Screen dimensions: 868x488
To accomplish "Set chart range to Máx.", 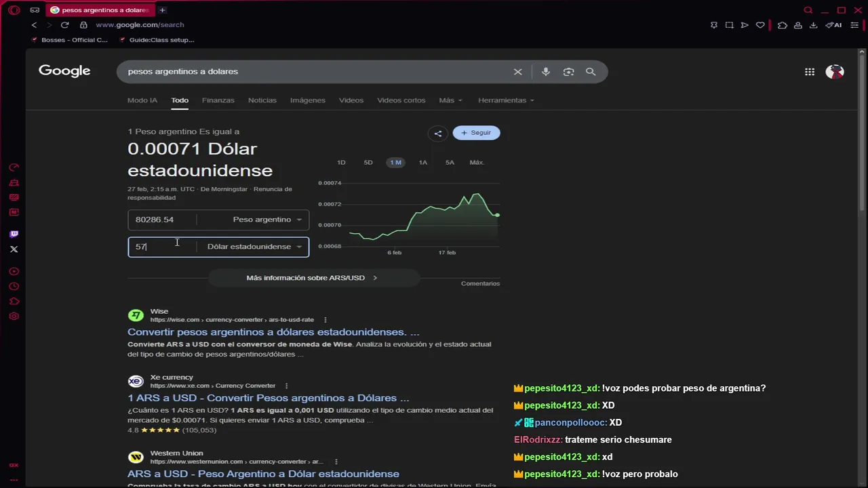I will pos(477,163).
